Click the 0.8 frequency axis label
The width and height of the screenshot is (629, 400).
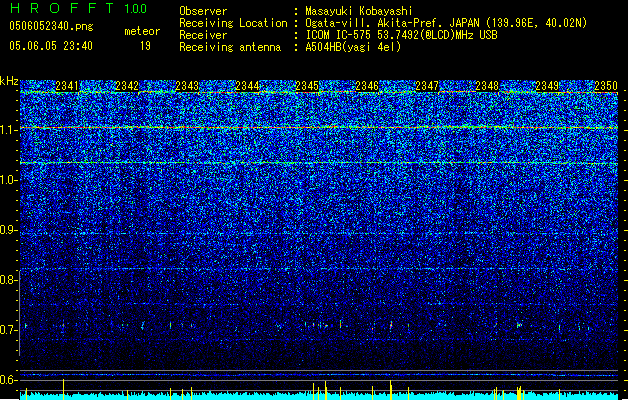[9, 280]
